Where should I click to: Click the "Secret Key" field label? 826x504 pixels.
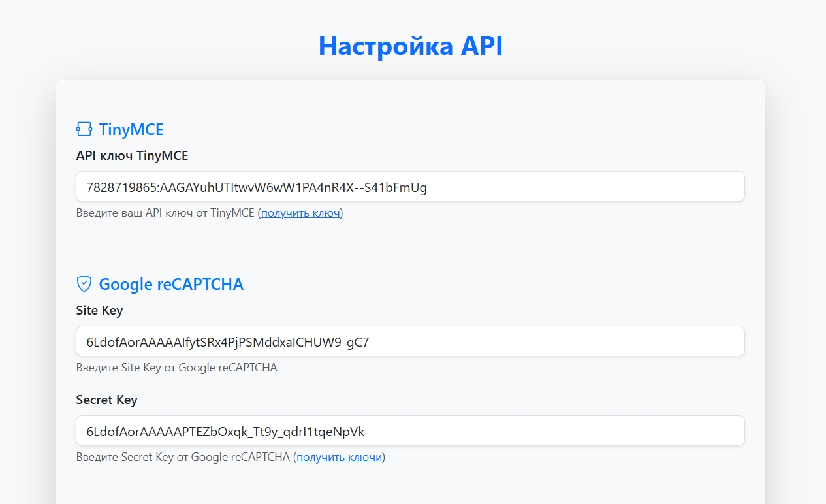[x=106, y=400]
